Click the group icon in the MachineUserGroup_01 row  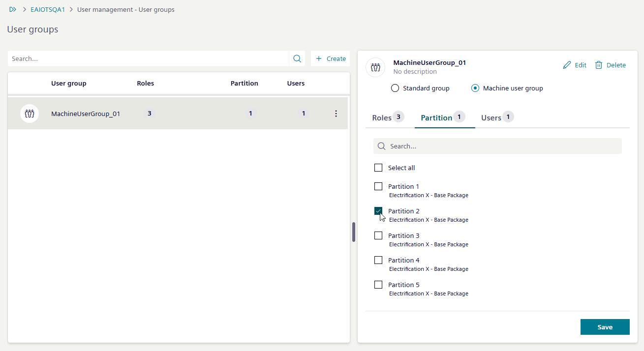pos(30,114)
